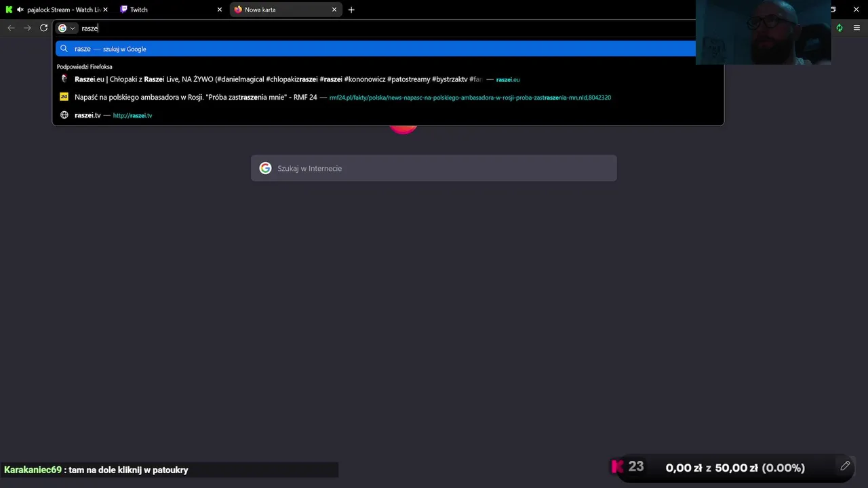Click the pencil edit icon on donation goal
Screen dimensions: 868x488
coord(845,466)
